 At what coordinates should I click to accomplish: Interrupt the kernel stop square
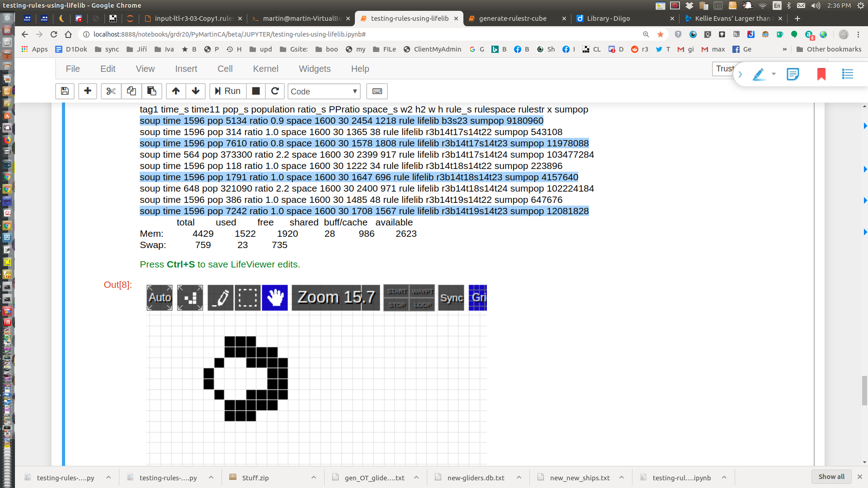pyautogui.click(x=256, y=91)
